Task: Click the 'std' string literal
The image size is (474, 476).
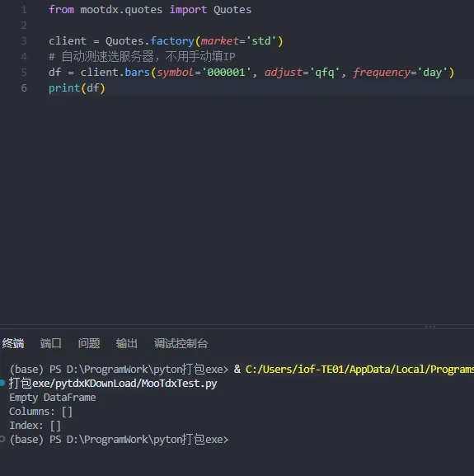Action: click(261, 41)
